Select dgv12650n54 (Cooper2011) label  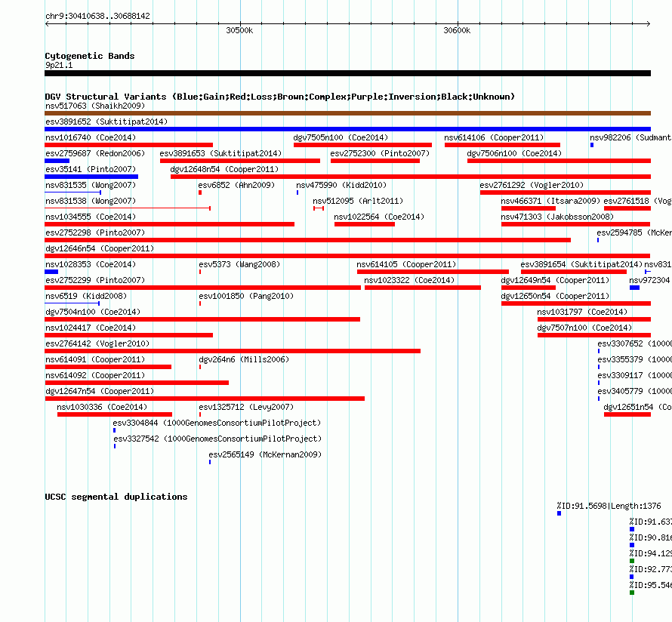(x=554, y=296)
